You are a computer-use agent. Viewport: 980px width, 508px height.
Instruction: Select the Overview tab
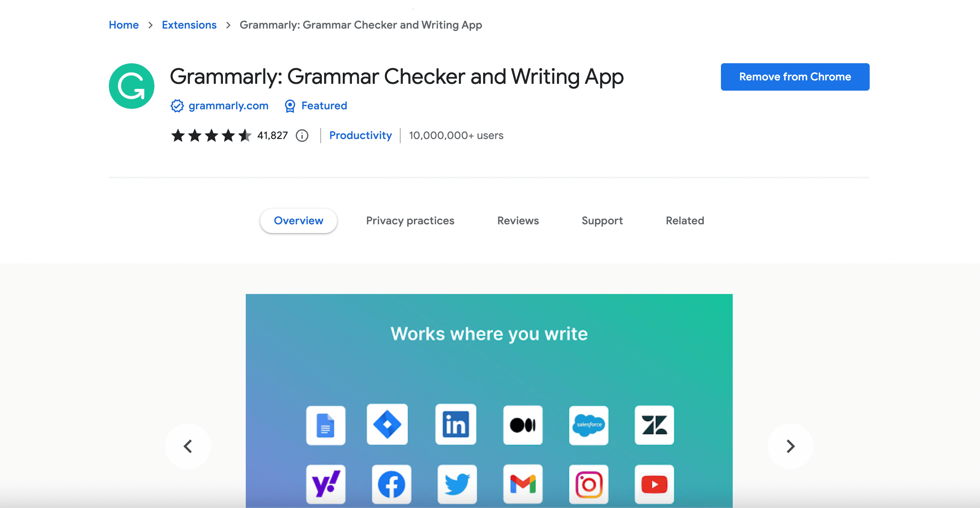[298, 220]
